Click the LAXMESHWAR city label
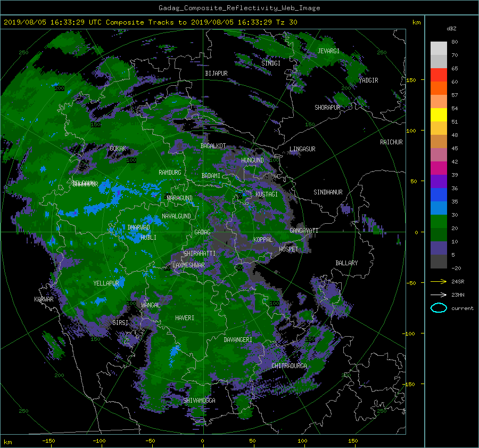The image size is (479, 448). 188,265
